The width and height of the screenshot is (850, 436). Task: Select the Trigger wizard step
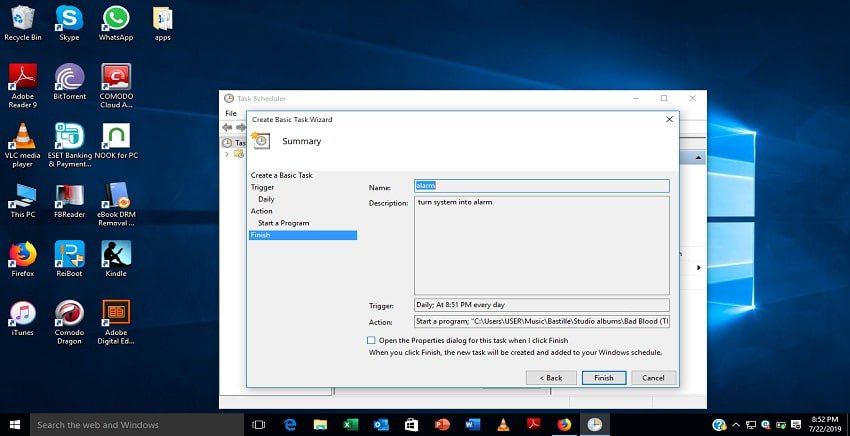pos(262,187)
